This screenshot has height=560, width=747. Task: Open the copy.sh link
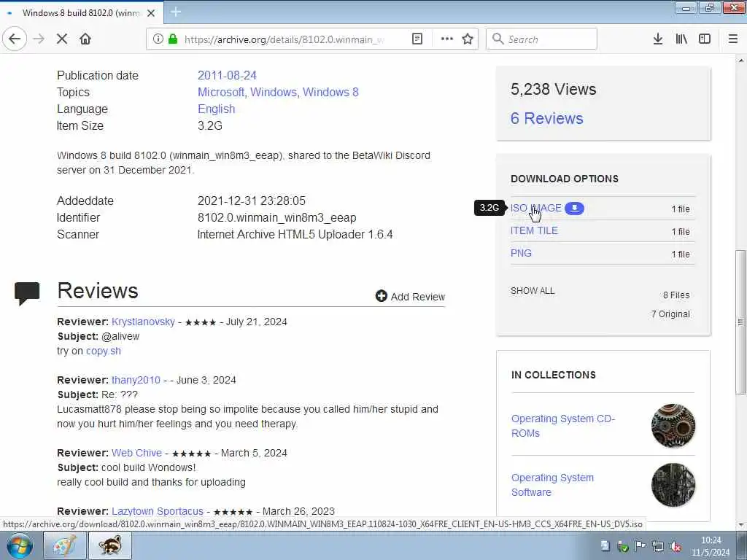point(104,351)
